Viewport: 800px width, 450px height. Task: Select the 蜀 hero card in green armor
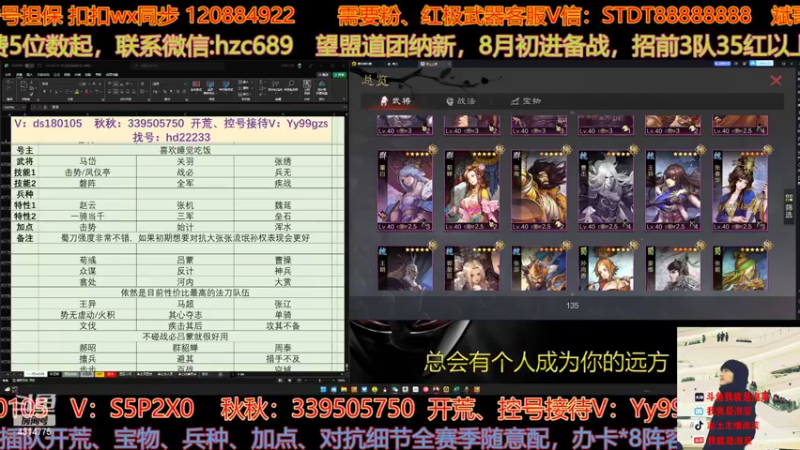pos(740,268)
